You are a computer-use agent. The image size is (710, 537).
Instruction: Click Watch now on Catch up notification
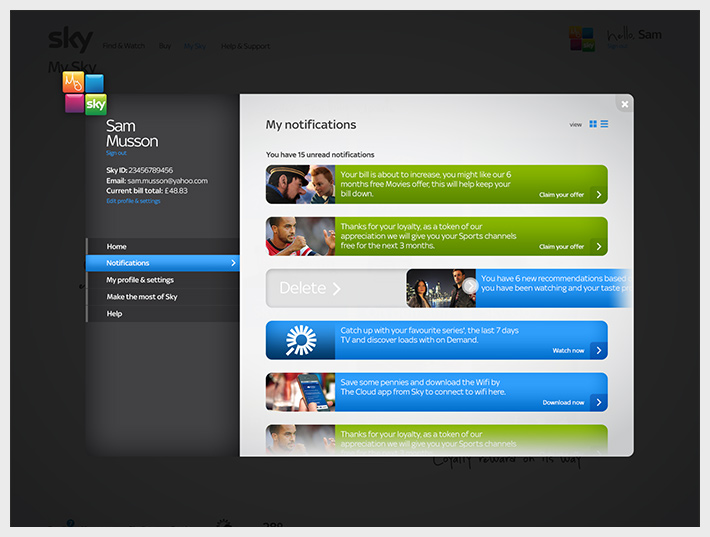(568, 350)
